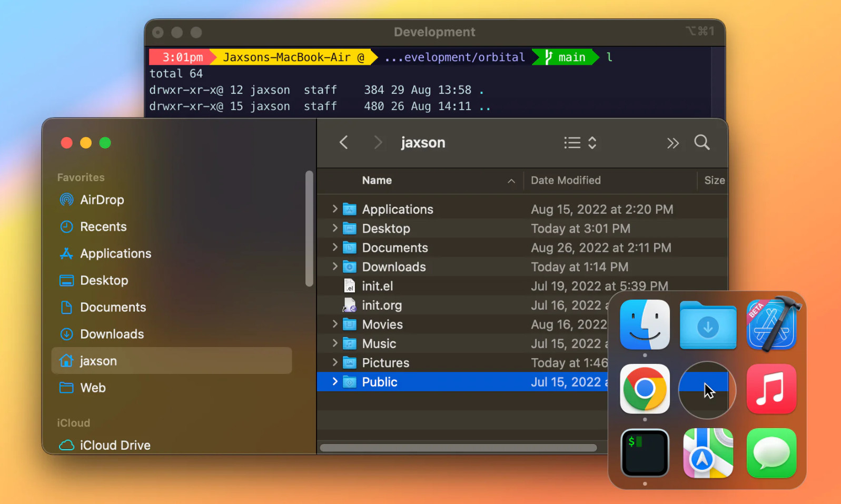Screen dimensions: 841x504
Task: Click the Public folder name
Action: (x=379, y=382)
